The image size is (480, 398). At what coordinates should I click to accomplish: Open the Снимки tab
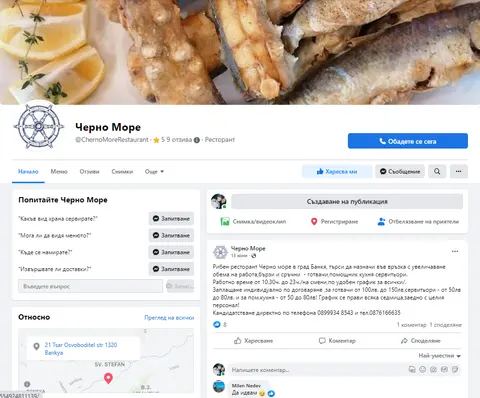point(122,172)
